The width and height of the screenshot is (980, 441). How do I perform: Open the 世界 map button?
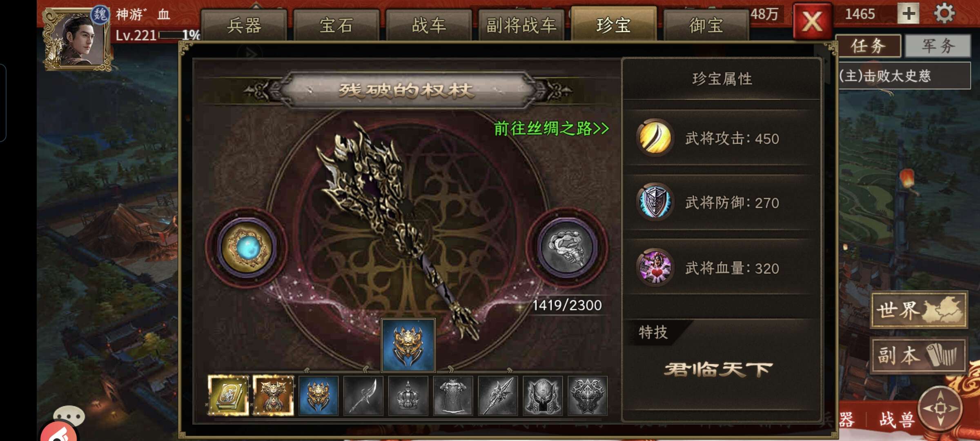tap(919, 310)
